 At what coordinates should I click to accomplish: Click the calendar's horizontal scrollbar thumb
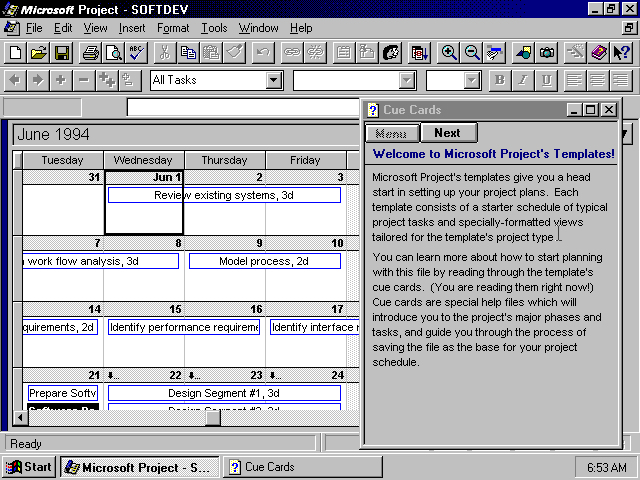coord(213,418)
